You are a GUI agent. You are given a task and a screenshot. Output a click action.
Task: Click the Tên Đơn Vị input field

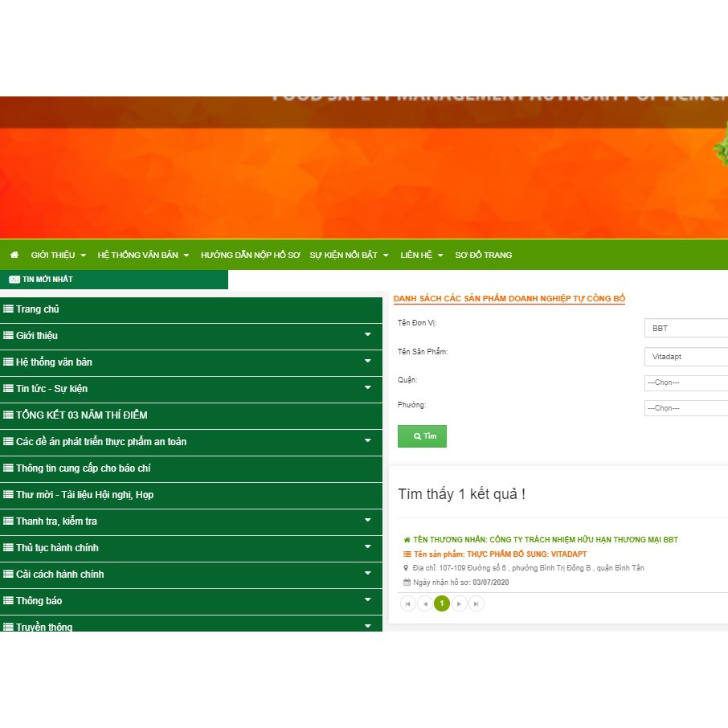(685, 328)
